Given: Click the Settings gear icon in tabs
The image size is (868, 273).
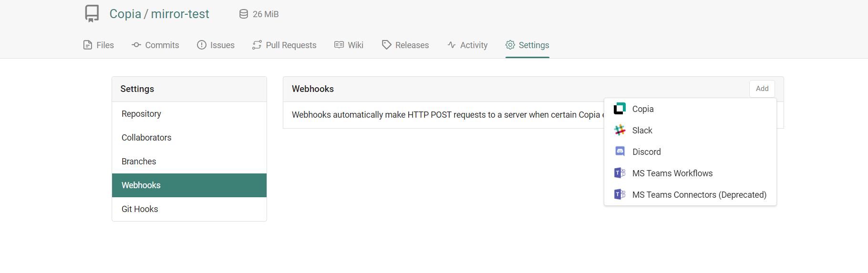Looking at the screenshot, I should pos(510,45).
